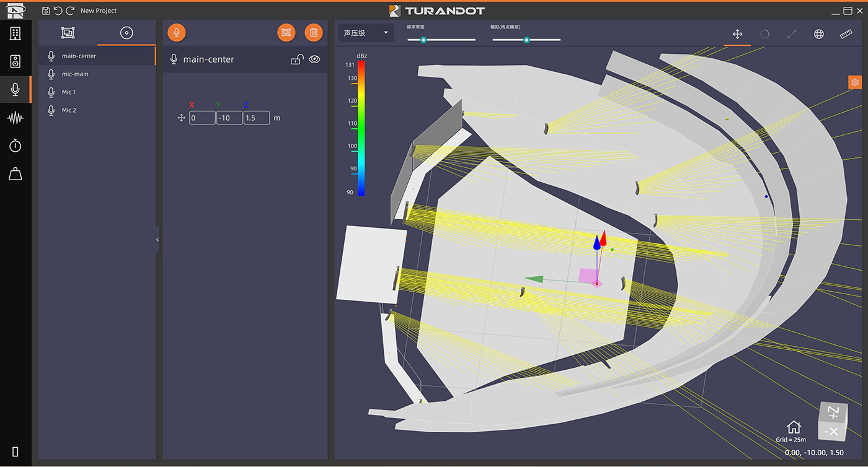Toggle main-center visibility eye icon
This screenshot has height=467, width=868.
tap(314, 59)
